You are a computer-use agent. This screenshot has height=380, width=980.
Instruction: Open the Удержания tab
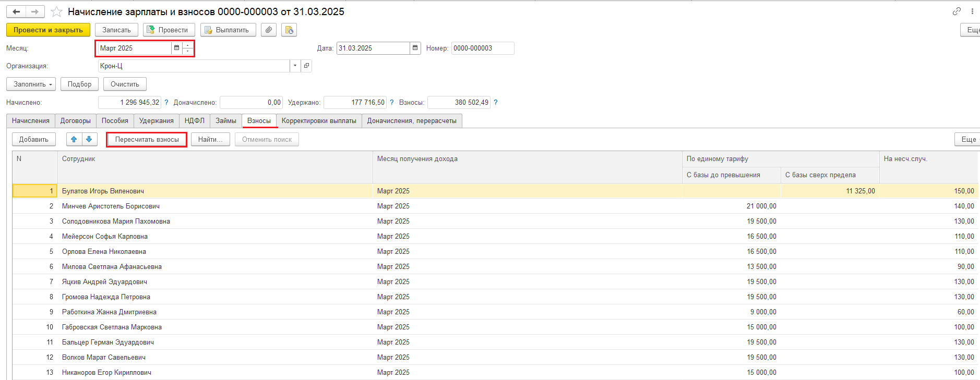coord(156,121)
